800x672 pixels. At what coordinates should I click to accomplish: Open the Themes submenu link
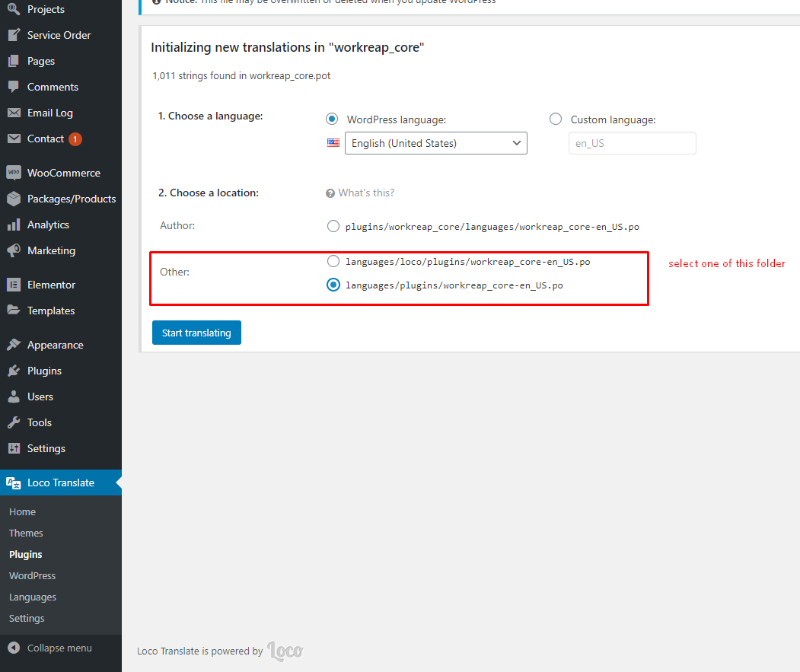[x=26, y=533]
